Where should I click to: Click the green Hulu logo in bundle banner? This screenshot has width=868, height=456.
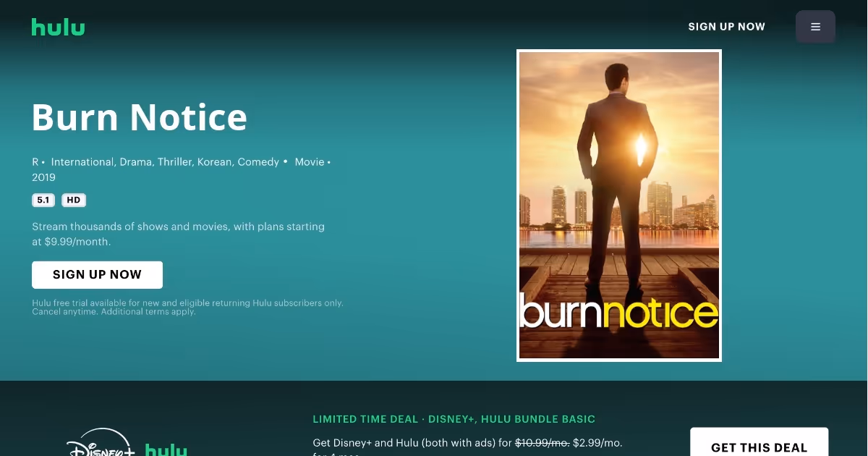[x=166, y=449]
